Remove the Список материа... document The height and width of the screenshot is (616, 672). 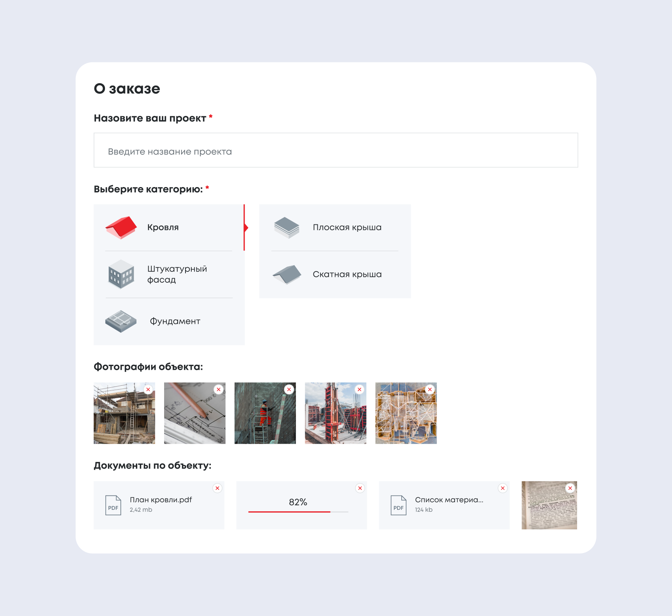click(503, 488)
